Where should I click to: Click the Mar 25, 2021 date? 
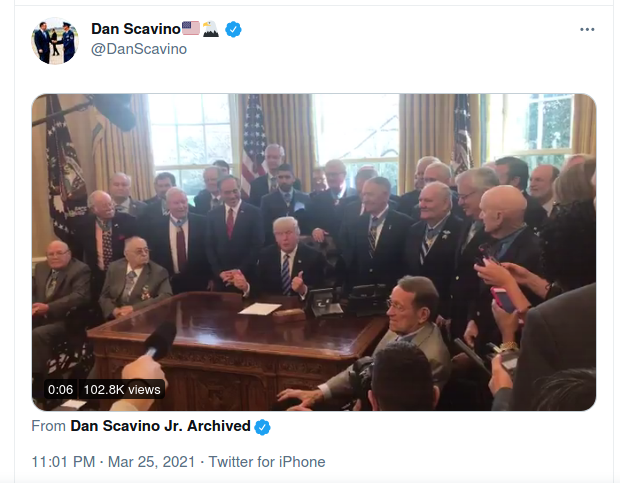point(151,462)
